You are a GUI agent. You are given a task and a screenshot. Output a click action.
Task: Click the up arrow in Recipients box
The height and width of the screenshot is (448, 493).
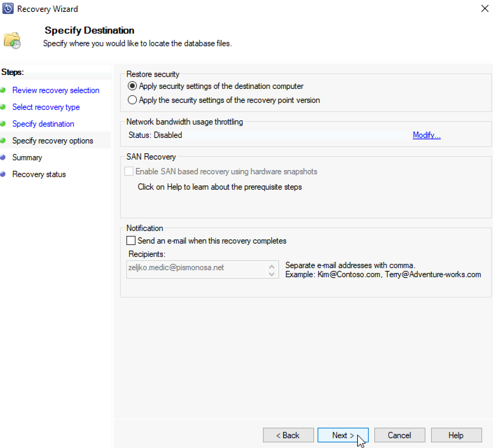tap(272, 267)
